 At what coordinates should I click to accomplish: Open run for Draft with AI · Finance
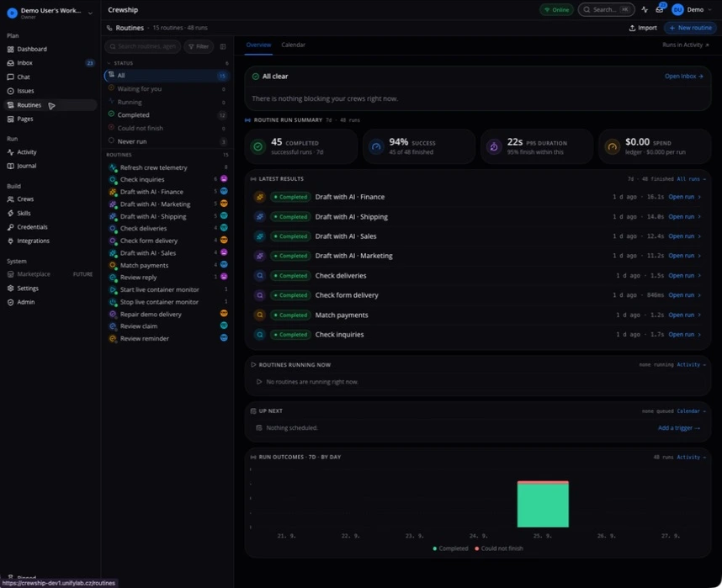(x=684, y=197)
